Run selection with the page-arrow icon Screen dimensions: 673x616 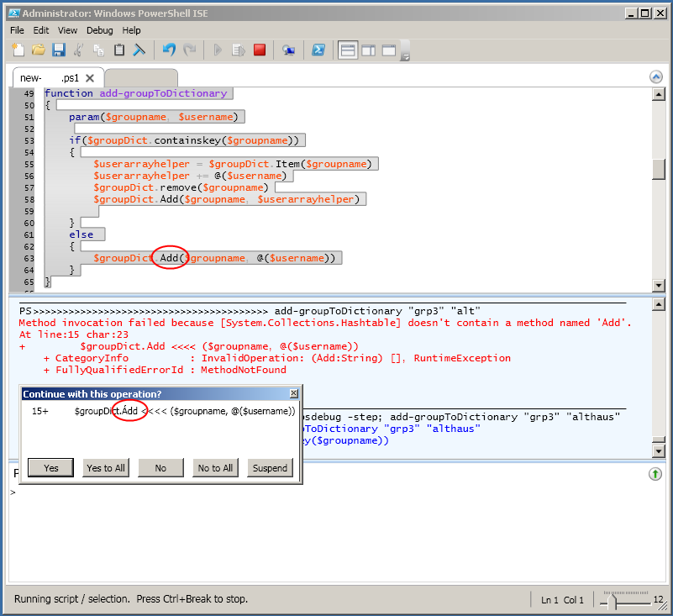pyautogui.click(x=239, y=50)
